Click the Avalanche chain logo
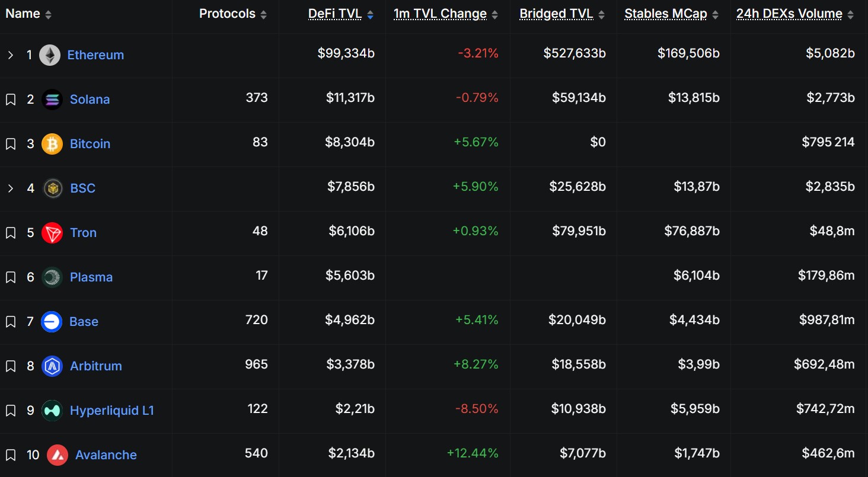 [52, 454]
